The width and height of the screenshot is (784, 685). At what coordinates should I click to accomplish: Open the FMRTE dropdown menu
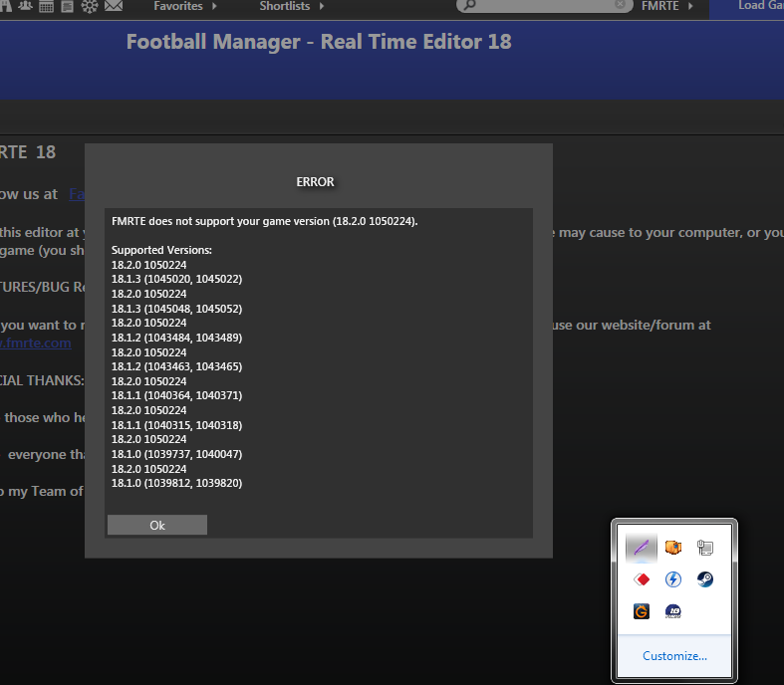667,7
